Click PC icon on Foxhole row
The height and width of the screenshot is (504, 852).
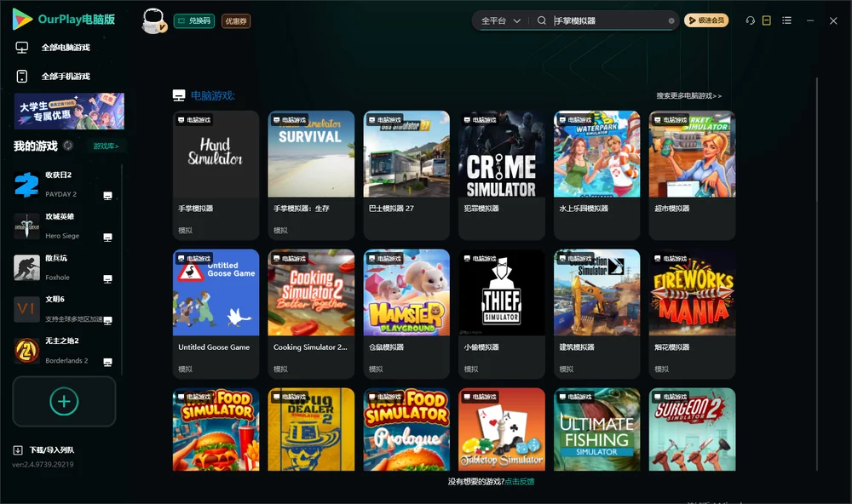pos(107,279)
